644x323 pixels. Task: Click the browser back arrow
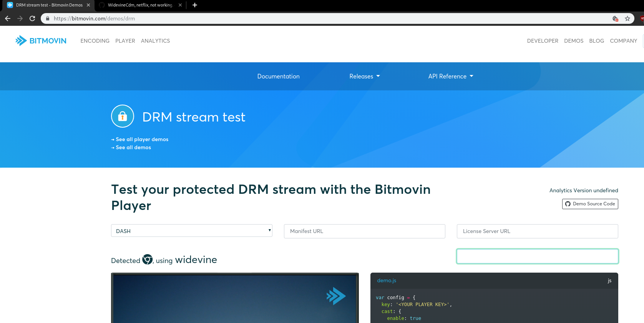coord(8,18)
